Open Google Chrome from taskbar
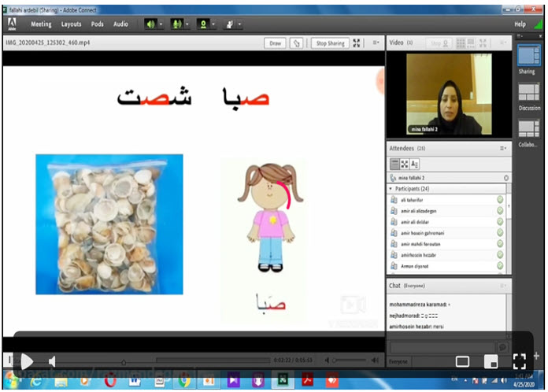 [x=183, y=381]
